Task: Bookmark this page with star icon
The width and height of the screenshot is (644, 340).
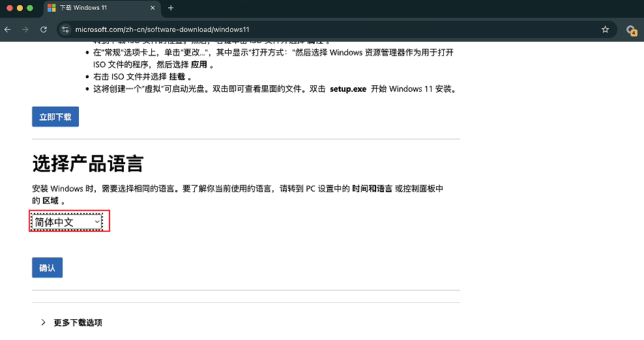Action: (x=605, y=29)
